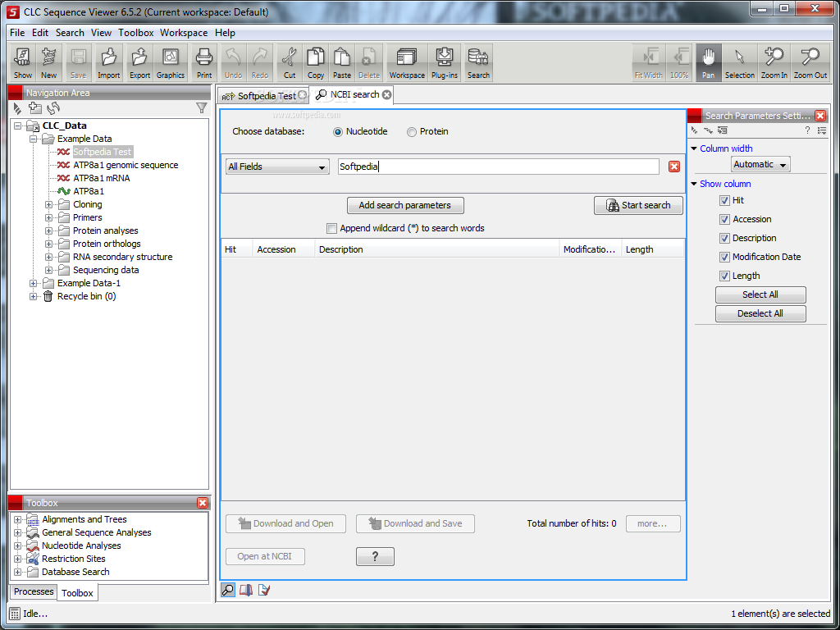The width and height of the screenshot is (840, 630).
Task: Uncheck the Modification Date column checkbox
Action: (724, 257)
